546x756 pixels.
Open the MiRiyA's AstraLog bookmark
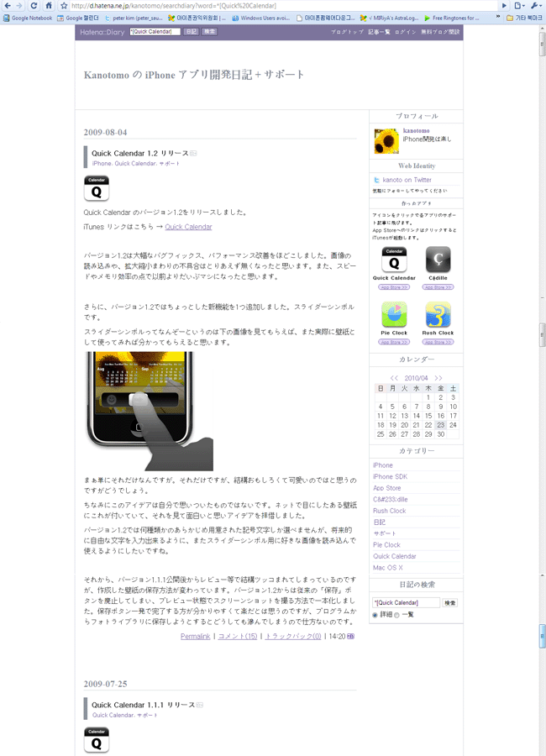point(389,18)
